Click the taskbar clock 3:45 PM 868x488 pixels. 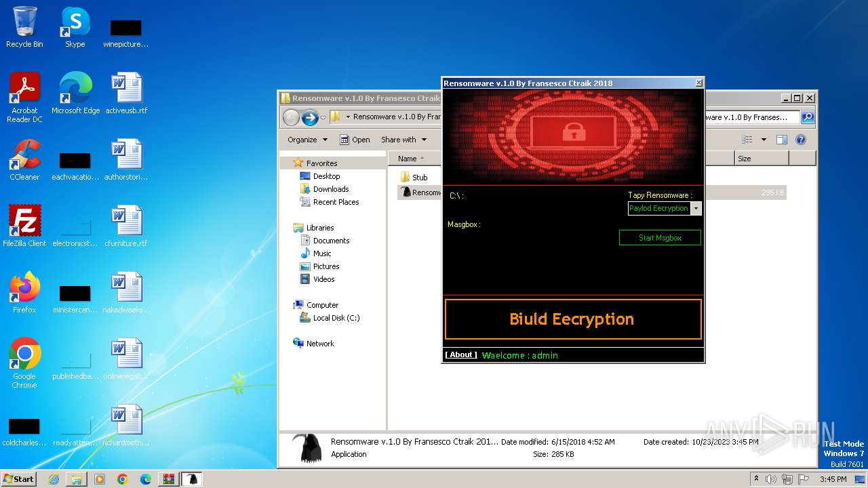833,479
